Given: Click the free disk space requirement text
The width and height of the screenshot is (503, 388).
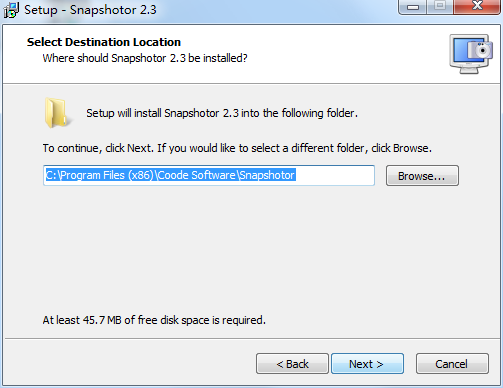Looking at the screenshot, I should (x=154, y=320).
